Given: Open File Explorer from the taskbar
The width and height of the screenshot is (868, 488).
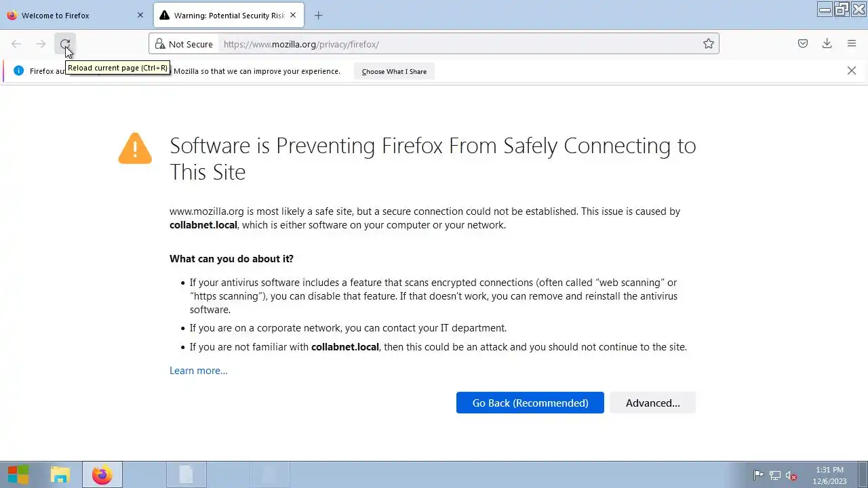Looking at the screenshot, I should coord(60,475).
